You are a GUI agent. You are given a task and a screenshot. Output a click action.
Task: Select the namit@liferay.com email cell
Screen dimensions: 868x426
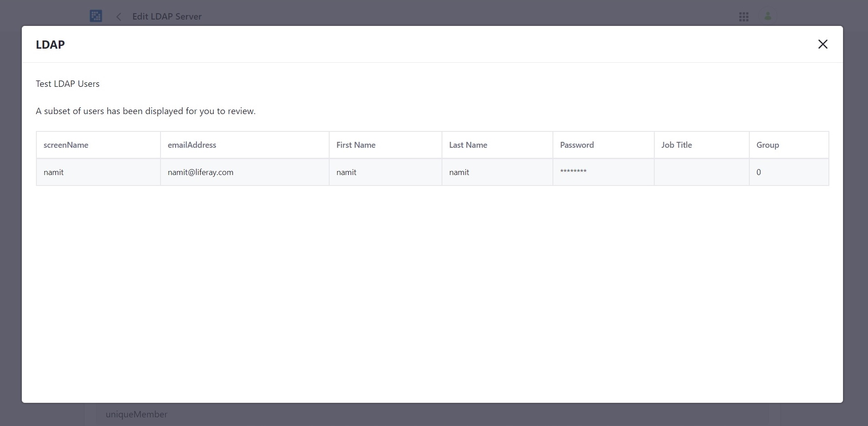[x=245, y=172]
